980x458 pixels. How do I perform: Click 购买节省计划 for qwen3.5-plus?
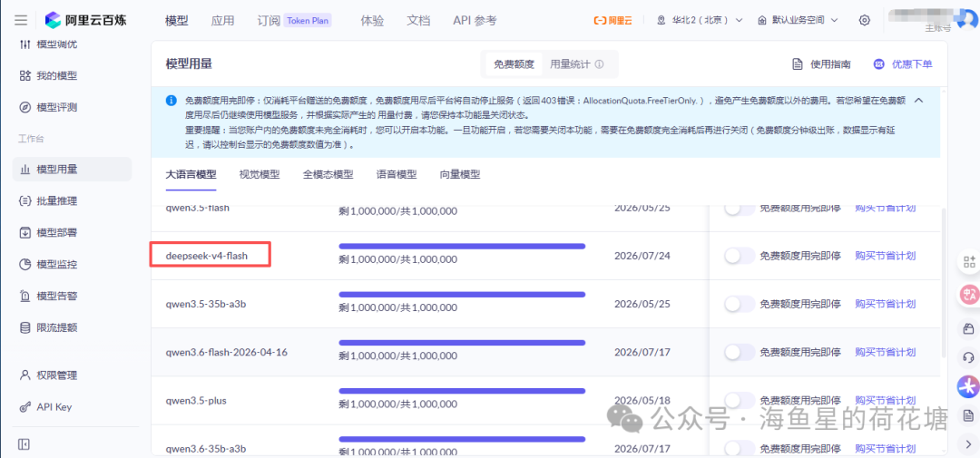tap(885, 400)
